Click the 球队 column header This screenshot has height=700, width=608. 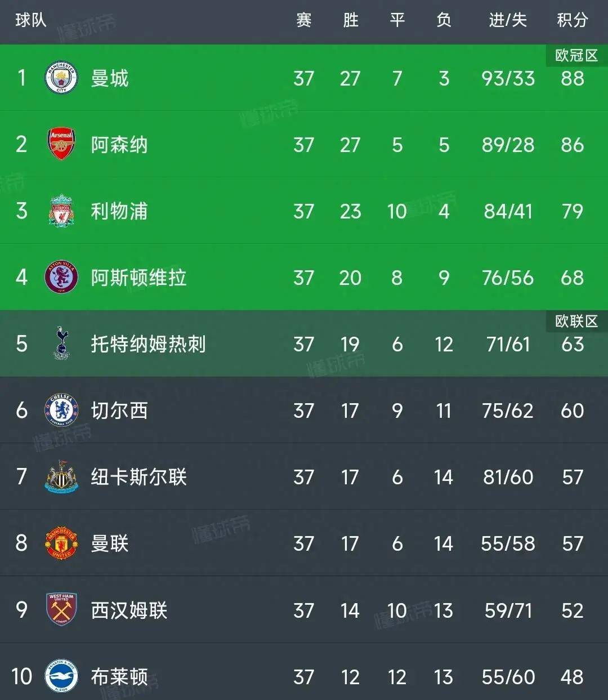(30, 21)
